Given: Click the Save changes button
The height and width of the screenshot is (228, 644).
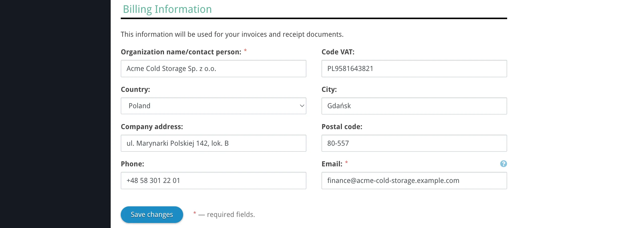Looking at the screenshot, I should click(x=152, y=215).
